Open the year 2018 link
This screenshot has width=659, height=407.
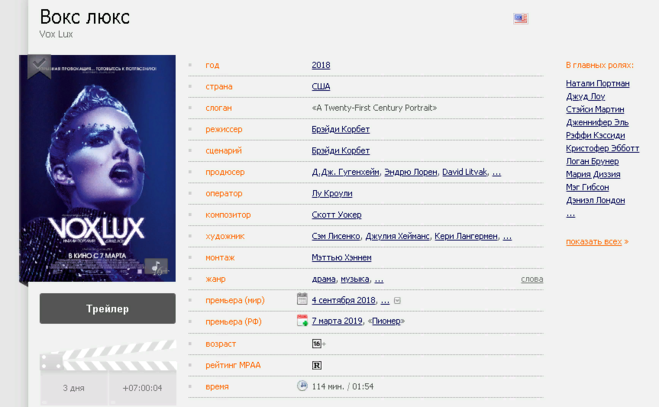click(x=321, y=65)
